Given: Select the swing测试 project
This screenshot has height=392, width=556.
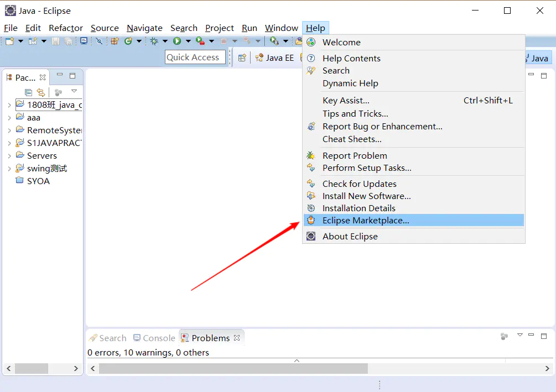Looking at the screenshot, I should pyautogui.click(x=41, y=168).
